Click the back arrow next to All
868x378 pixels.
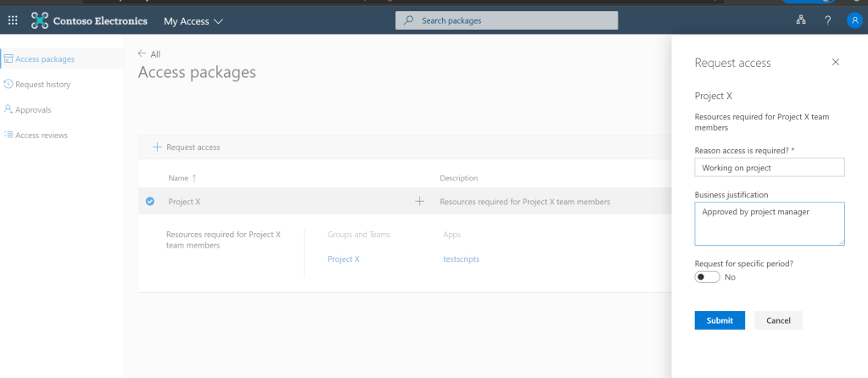[x=142, y=53]
